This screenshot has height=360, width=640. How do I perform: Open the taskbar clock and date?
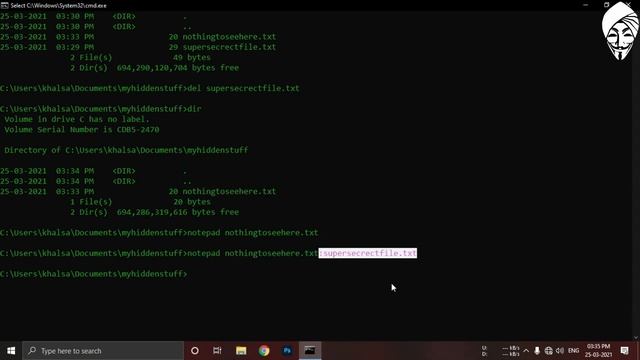(598, 351)
